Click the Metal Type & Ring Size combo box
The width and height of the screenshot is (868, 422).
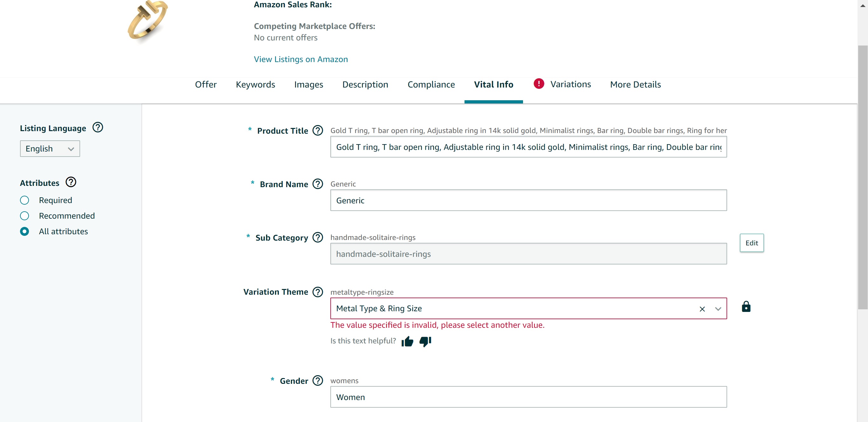click(529, 308)
